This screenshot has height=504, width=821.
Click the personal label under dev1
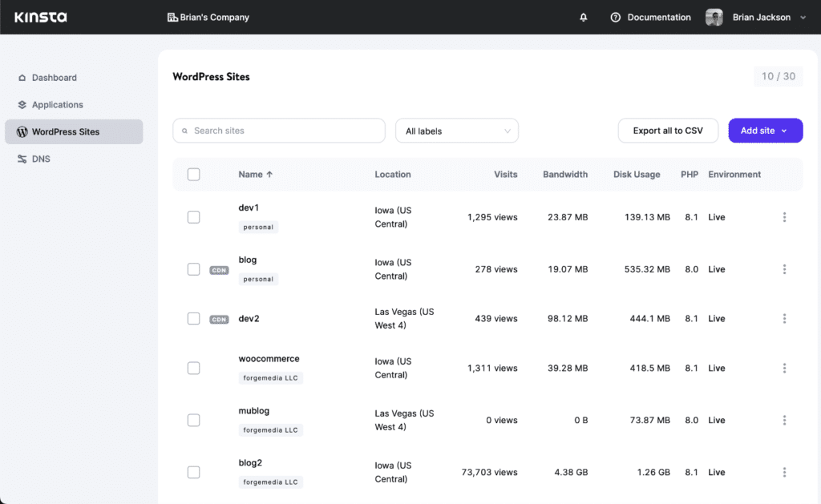[258, 227]
